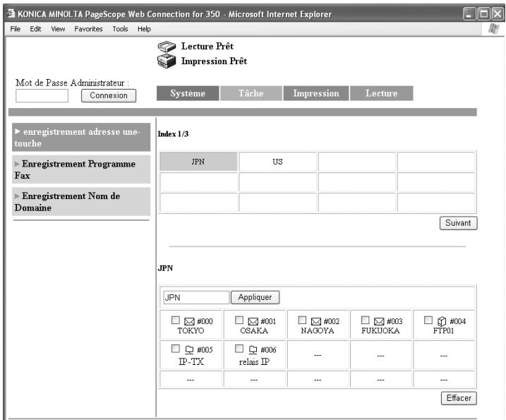Screen dimensions: 506x420
Task: Select the JPN index cell
Action: point(198,162)
